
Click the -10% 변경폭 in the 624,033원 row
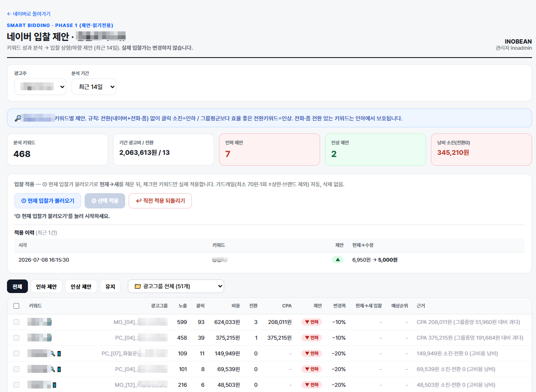338,322
